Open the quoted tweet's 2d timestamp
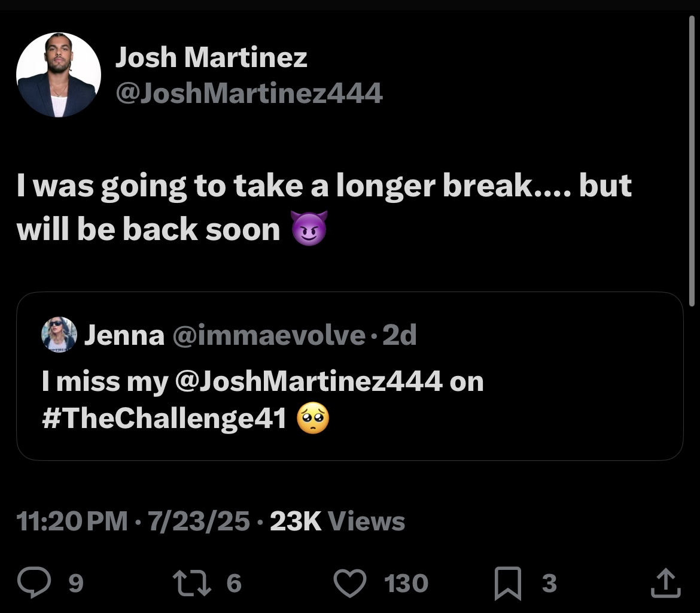 pos(400,335)
